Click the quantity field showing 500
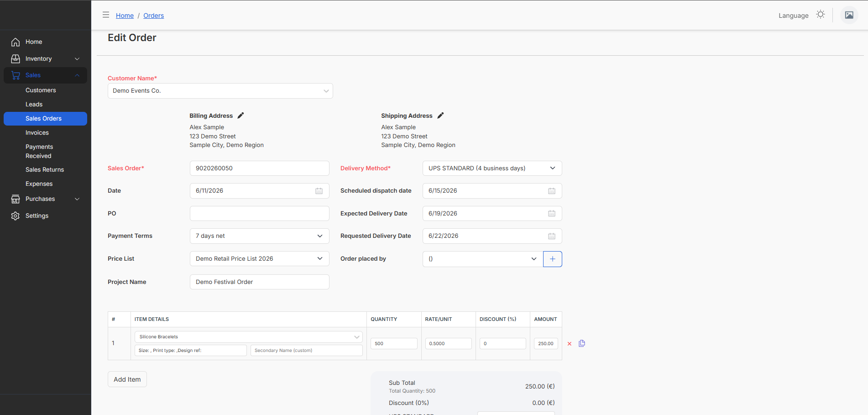 [x=394, y=343]
